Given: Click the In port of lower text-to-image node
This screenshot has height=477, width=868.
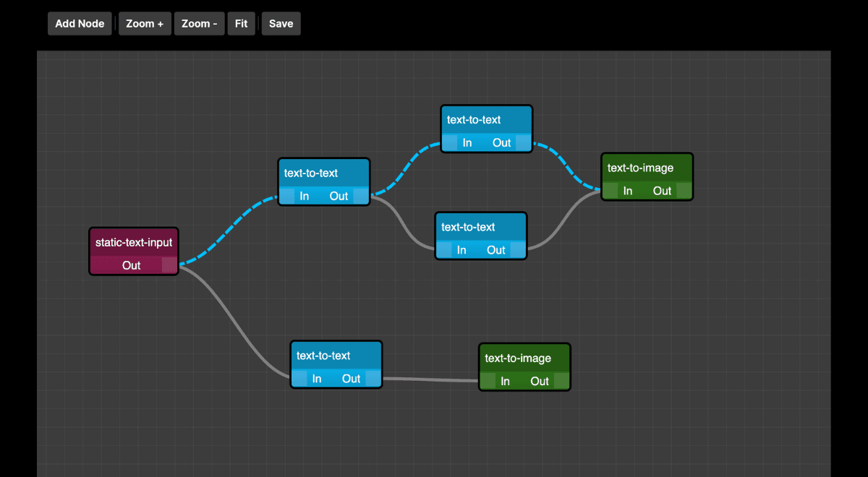Looking at the screenshot, I should point(488,381).
